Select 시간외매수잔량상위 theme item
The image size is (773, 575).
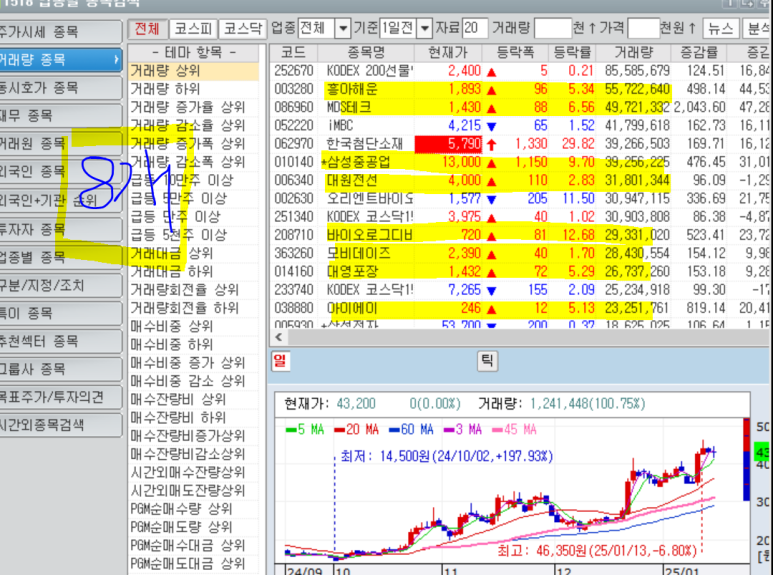[194, 472]
